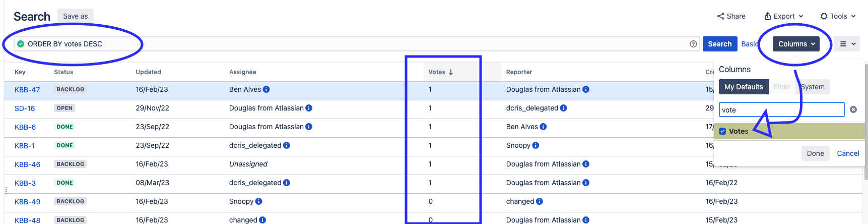The height and width of the screenshot is (224, 868).
Task: Uncheck the Votes column checkbox
Action: point(722,131)
